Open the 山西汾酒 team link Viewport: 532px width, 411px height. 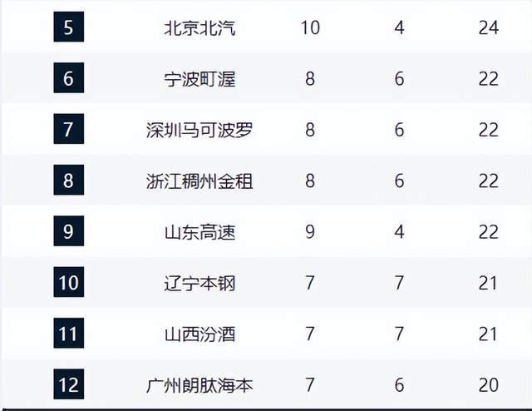point(199,334)
